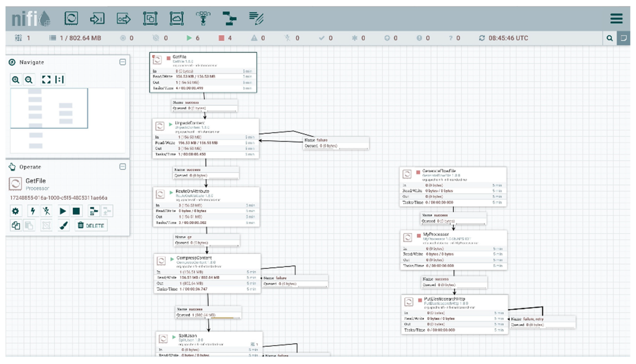Collapse the Operate panel
The image size is (636, 364).
122,167
